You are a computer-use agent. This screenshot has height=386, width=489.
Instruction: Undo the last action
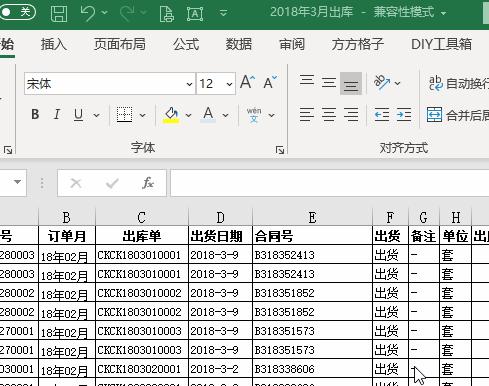(88, 13)
